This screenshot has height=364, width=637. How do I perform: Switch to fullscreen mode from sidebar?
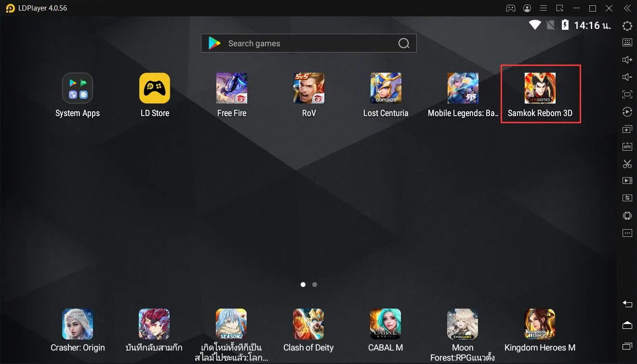(x=627, y=94)
